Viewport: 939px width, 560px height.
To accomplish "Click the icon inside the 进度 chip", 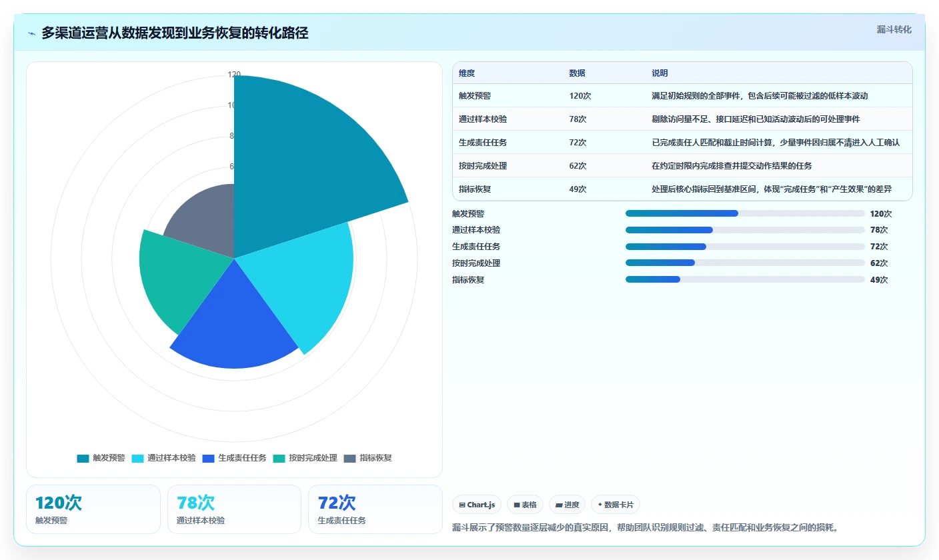I will (559, 505).
